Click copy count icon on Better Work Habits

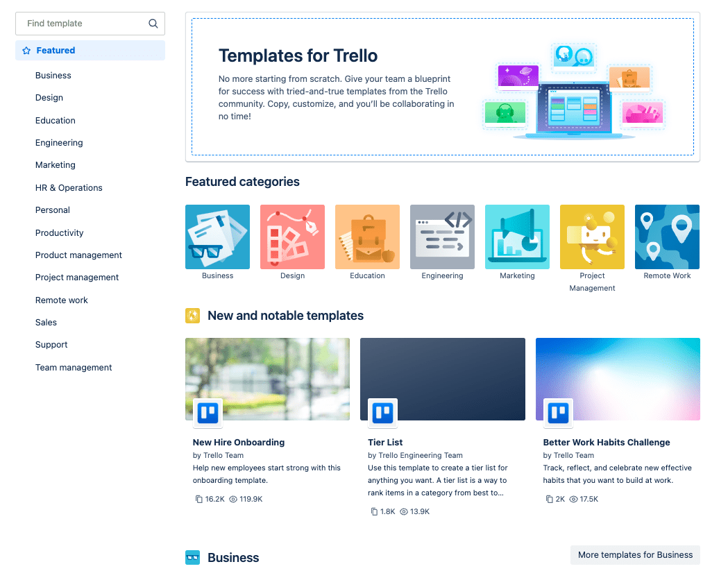(x=549, y=499)
